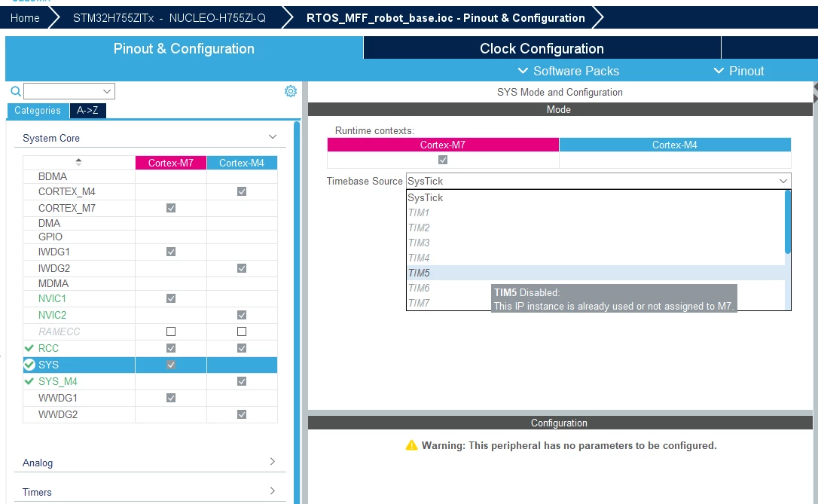
Task: Go to the Home breadcrumb
Action: (x=25, y=18)
